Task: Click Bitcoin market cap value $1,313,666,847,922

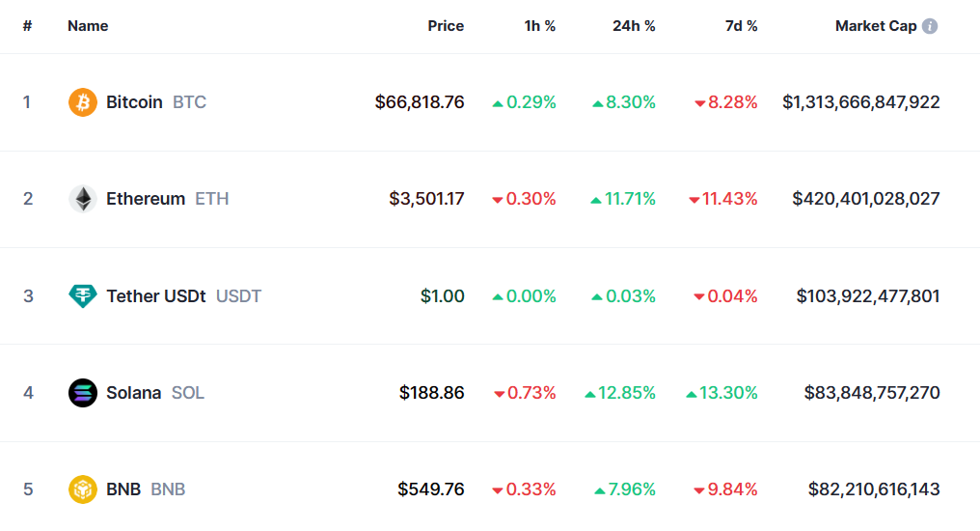Action: point(860,102)
